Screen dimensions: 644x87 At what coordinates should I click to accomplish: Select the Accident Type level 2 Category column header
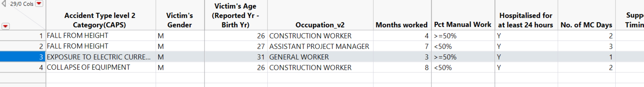[x=99, y=20]
